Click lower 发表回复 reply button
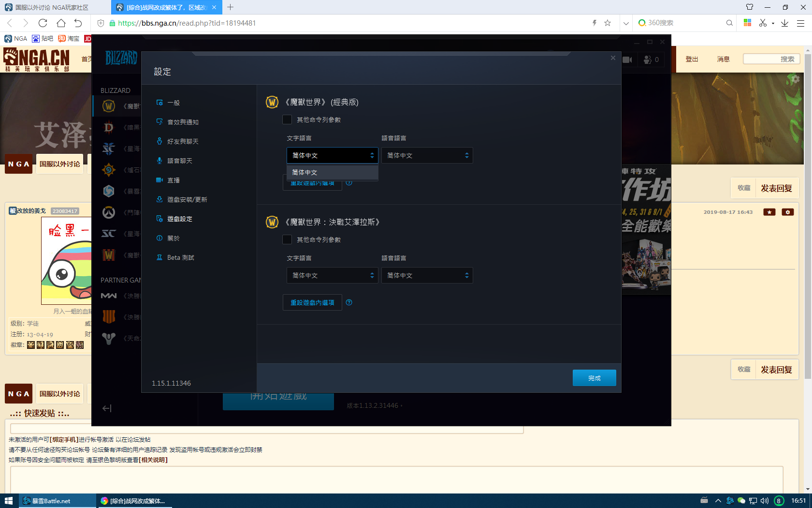This screenshot has width=812, height=508. 776,370
